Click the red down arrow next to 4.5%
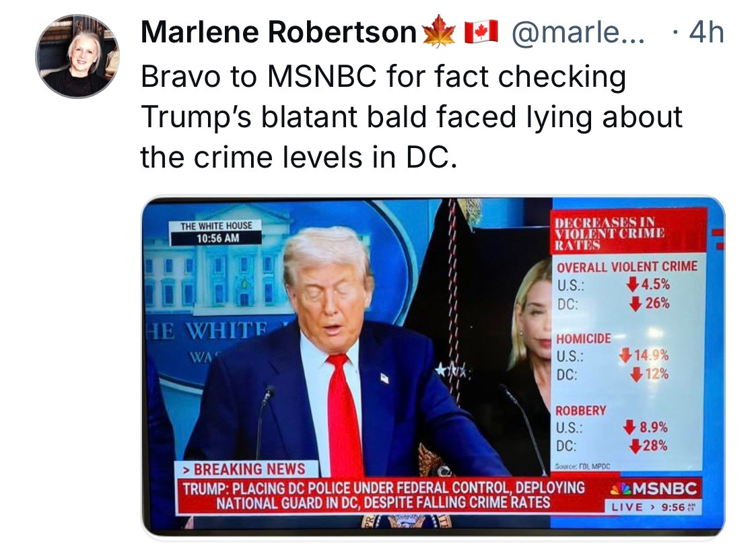756x552 pixels. click(633, 284)
